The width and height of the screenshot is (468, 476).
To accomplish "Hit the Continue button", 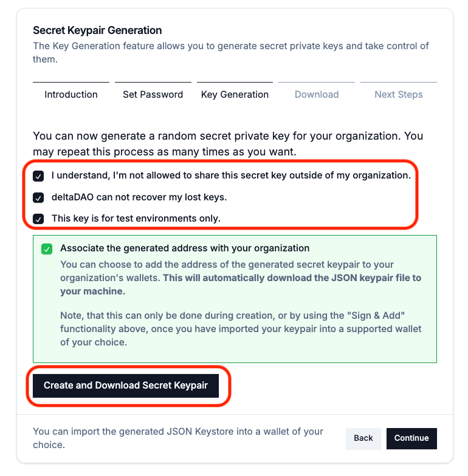I will pyautogui.click(x=411, y=438).
